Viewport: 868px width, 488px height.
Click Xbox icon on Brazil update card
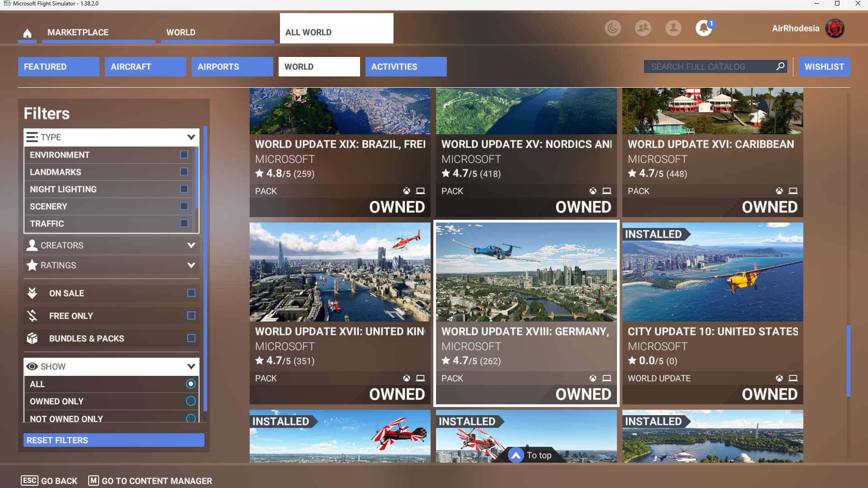tap(406, 191)
